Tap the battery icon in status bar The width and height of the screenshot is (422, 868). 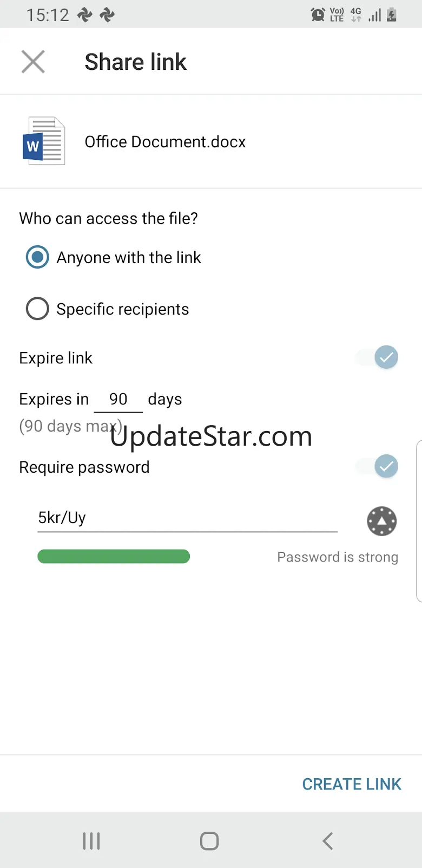392,15
